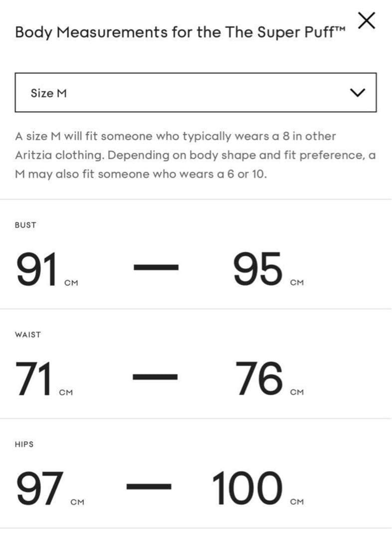Click the size fit description text
Image resolution: width=392 pixels, height=539 pixels.
coord(195,155)
